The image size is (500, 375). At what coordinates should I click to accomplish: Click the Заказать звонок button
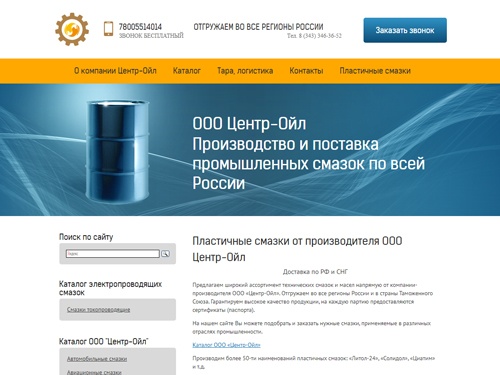pos(405,30)
